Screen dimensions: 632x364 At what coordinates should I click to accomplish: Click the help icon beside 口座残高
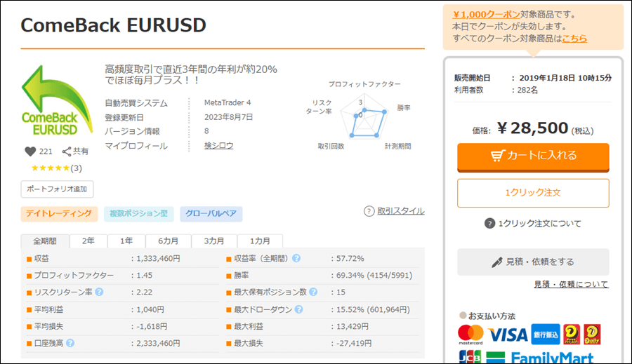pos(70,343)
